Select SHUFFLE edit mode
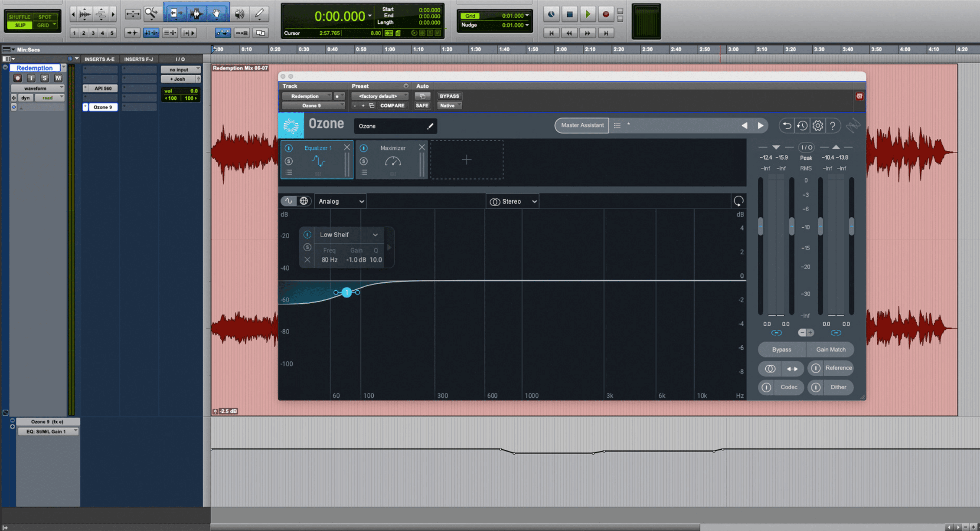This screenshot has width=980, height=531. 20,17
